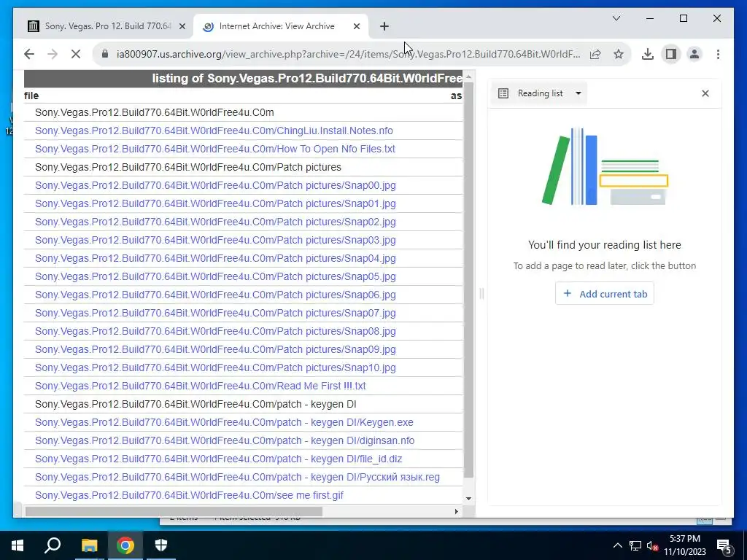The image size is (747, 560).
Task: Open Patch pictures/Snap02.jpg link
Action: tap(215, 222)
